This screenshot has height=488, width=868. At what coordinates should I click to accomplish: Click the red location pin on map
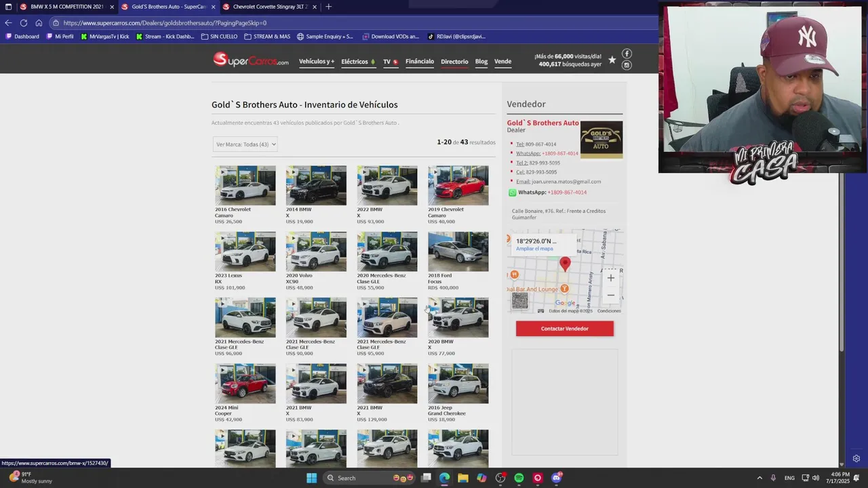(x=565, y=264)
